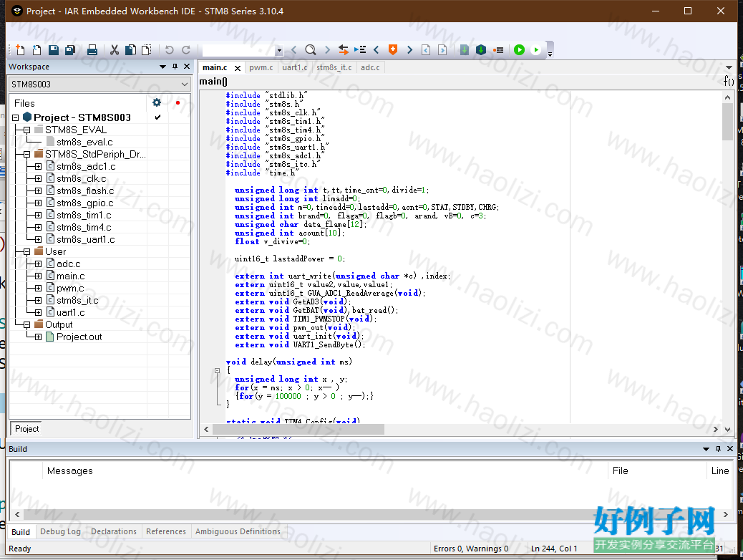Collapse the Project - STM8S003 root node
The image size is (743, 560).
pyautogui.click(x=15, y=117)
